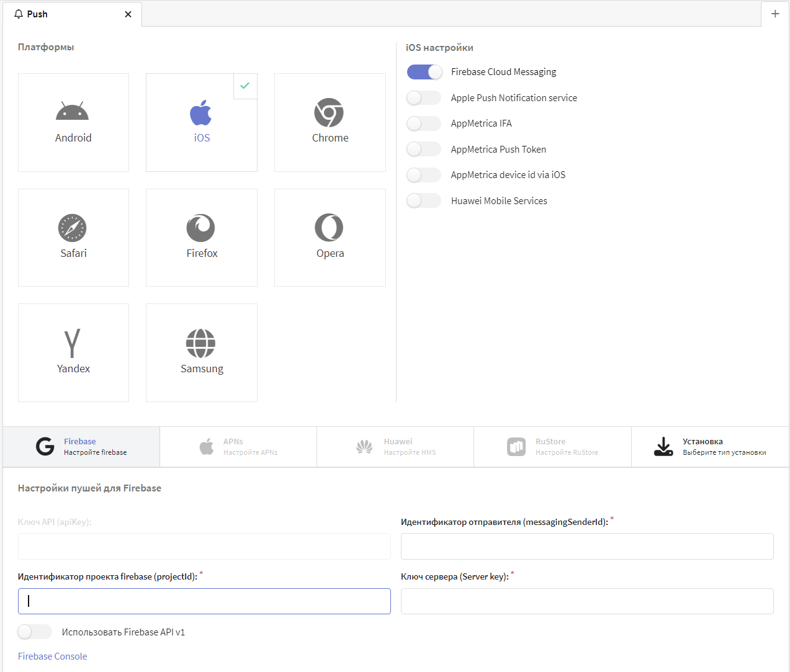Enable Apple Push Notification service toggle
Screen dimensions: 790x672
tap(424, 98)
